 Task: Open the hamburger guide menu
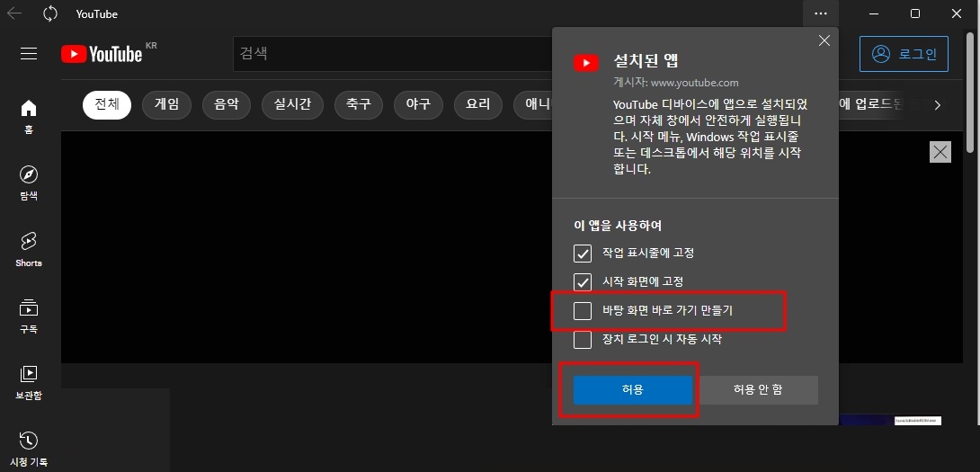coord(29,54)
